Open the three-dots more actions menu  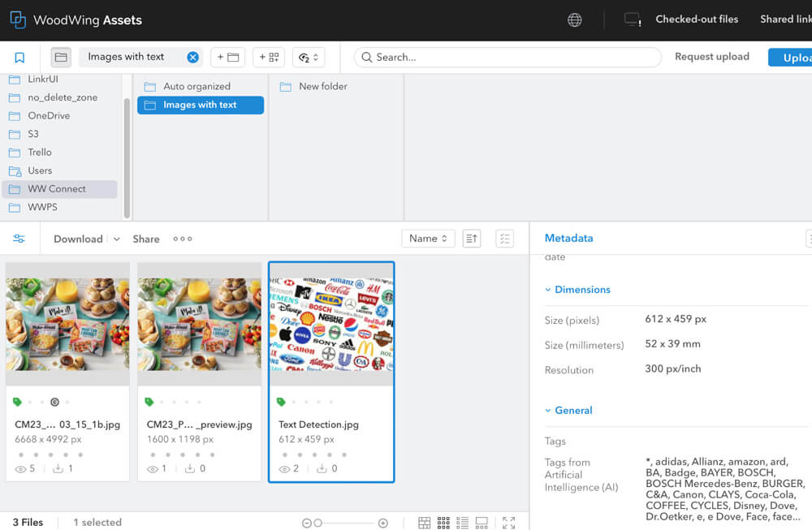point(183,239)
